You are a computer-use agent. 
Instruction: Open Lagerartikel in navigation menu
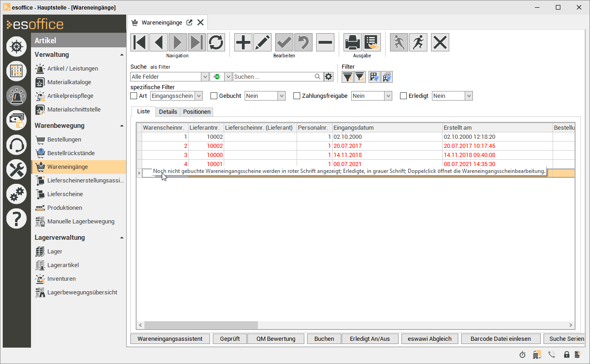coord(63,265)
